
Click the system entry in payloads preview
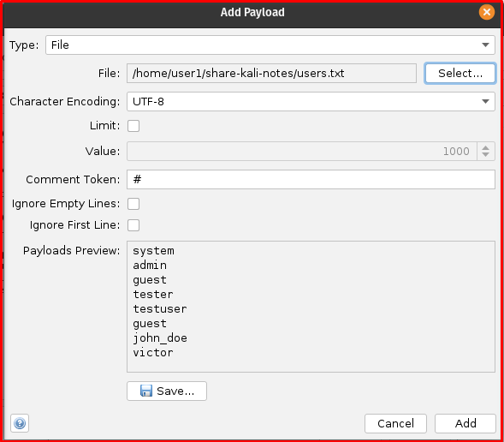[153, 251]
